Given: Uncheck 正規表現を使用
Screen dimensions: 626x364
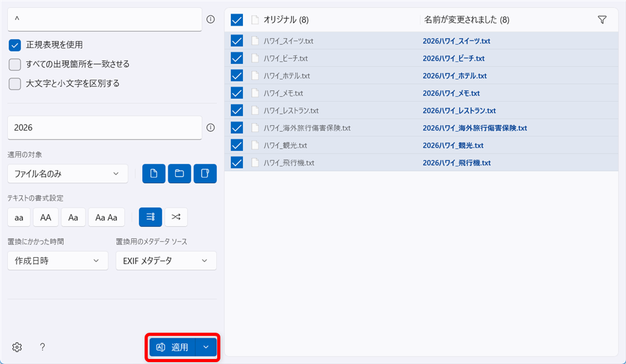Looking at the screenshot, I should click(14, 44).
